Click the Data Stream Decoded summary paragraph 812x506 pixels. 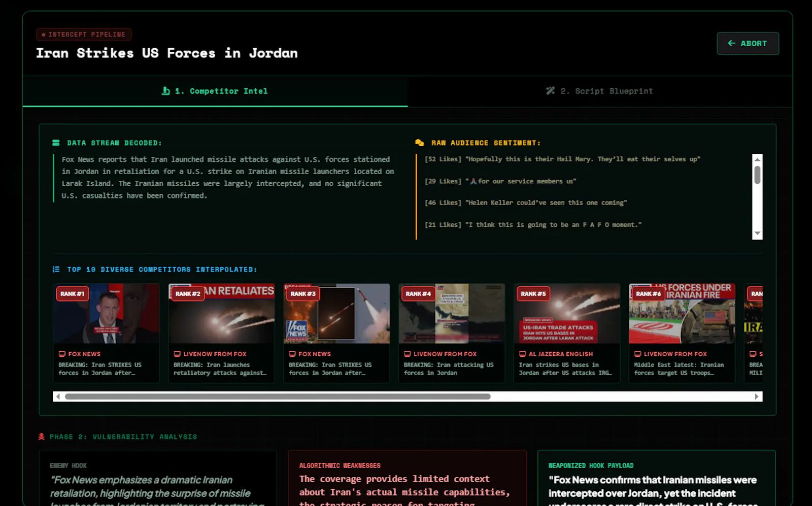tap(228, 178)
